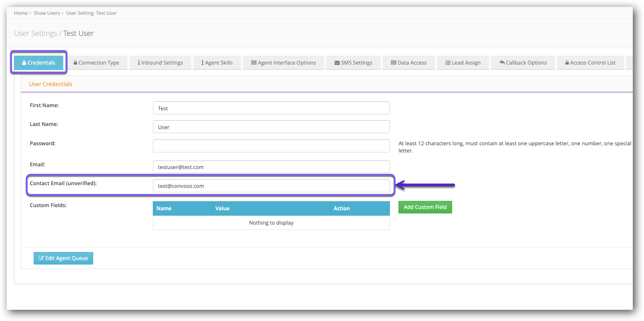This screenshot has height=321, width=644.
Task: Open the Inbound Settings tab
Action: (x=160, y=63)
